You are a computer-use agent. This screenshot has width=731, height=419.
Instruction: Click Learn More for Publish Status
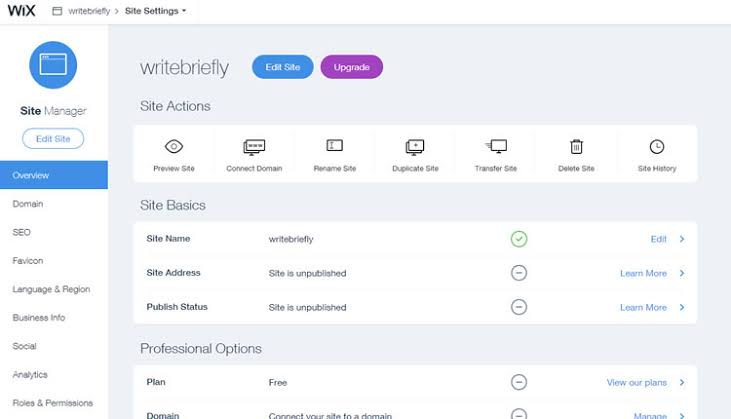coord(643,308)
